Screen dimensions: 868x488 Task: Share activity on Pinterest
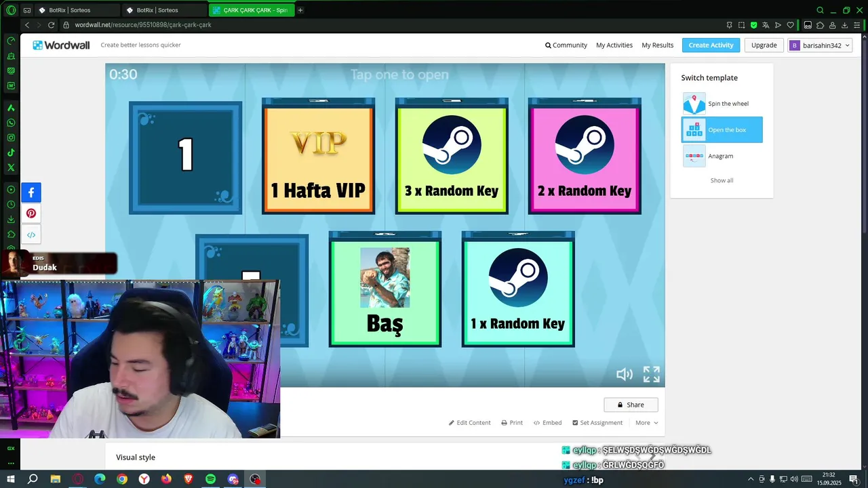coord(31,213)
